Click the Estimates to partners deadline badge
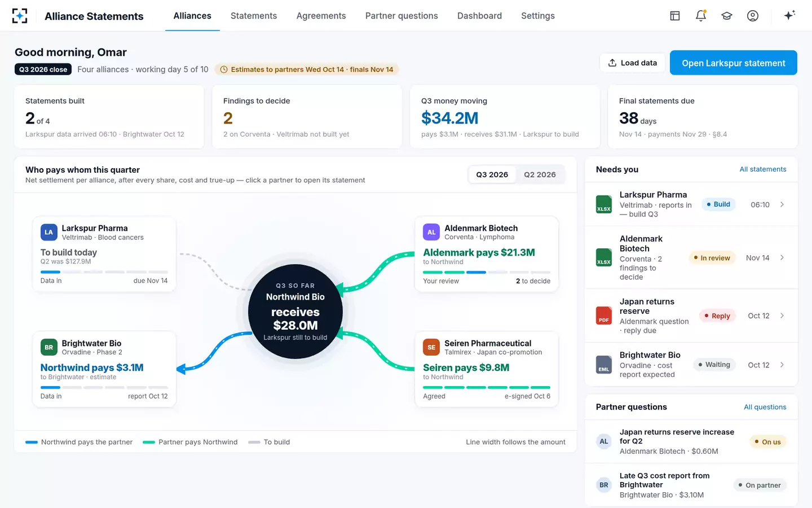This screenshot has width=812, height=508. [307, 69]
